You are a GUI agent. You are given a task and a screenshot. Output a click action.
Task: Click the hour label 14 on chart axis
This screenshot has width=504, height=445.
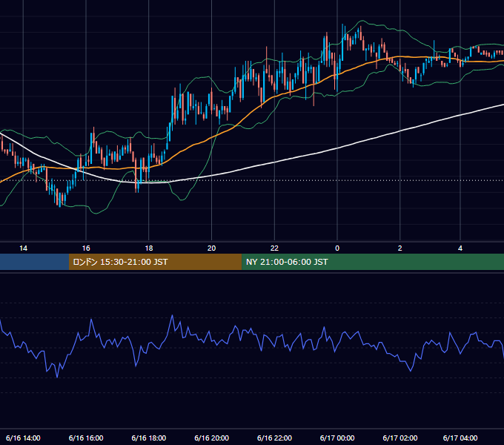point(23,248)
